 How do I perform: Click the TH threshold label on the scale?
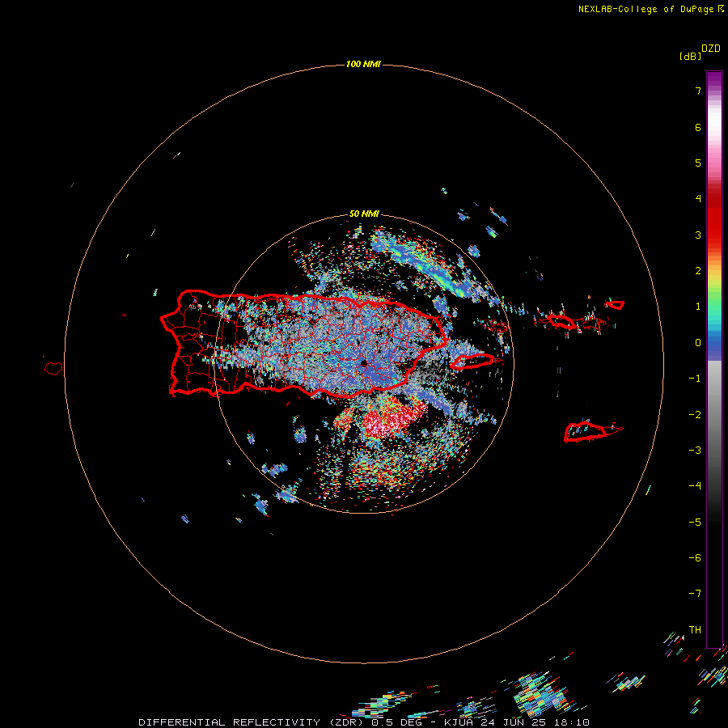coord(695,630)
